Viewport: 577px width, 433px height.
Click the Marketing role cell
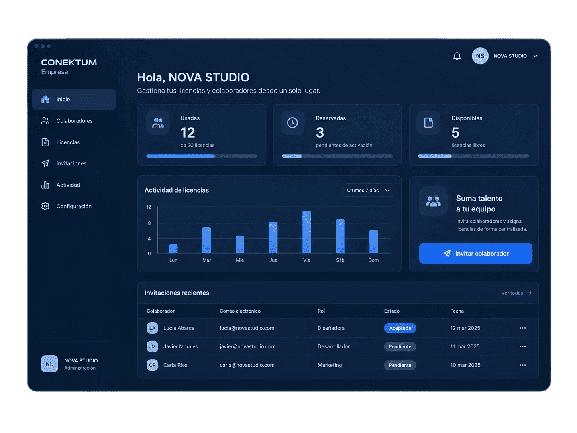[x=330, y=365]
